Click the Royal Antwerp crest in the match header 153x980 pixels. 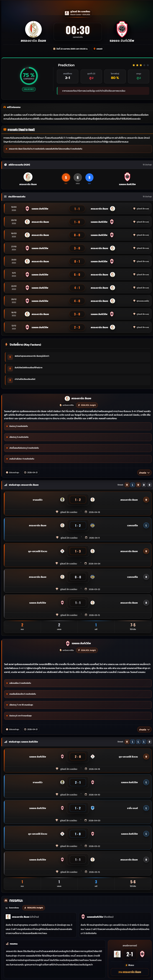coord(122,29)
